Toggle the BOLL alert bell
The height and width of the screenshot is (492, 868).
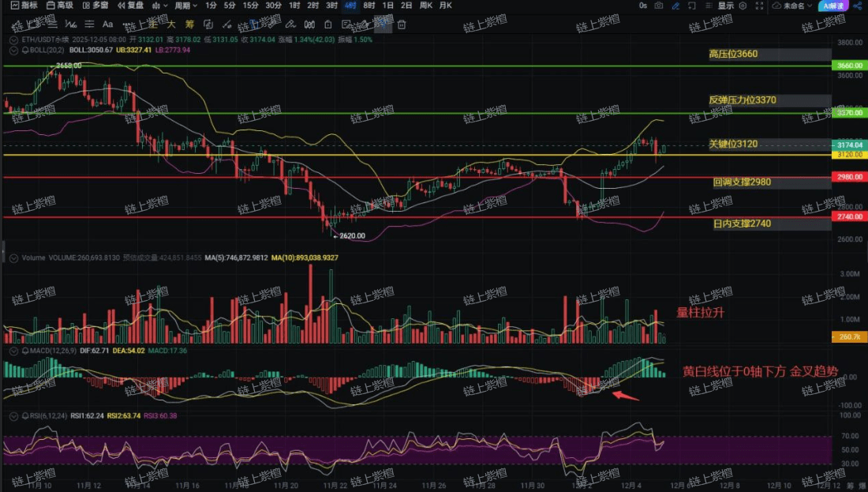click(25, 50)
